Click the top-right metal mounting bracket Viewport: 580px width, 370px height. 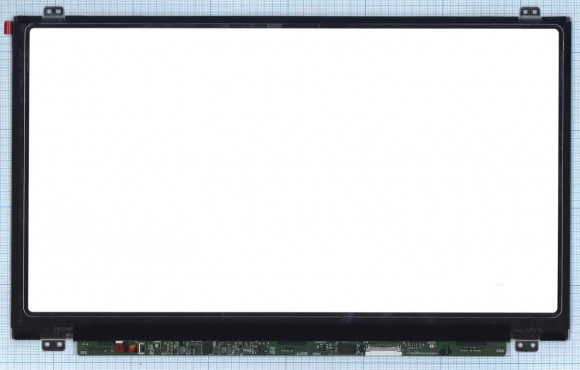click(530, 12)
